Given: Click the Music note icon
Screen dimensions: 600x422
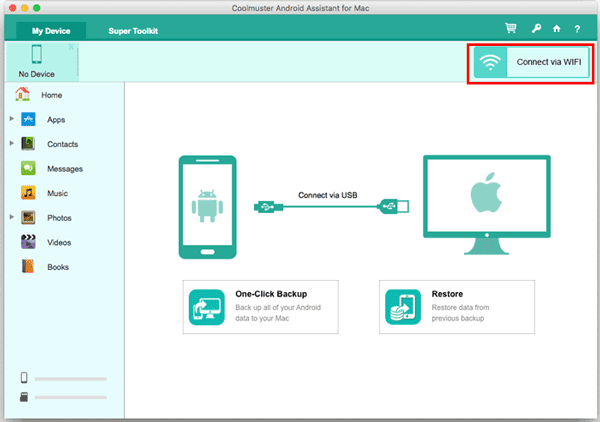Looking at the screenshot, I should click(x=28, y=193).
